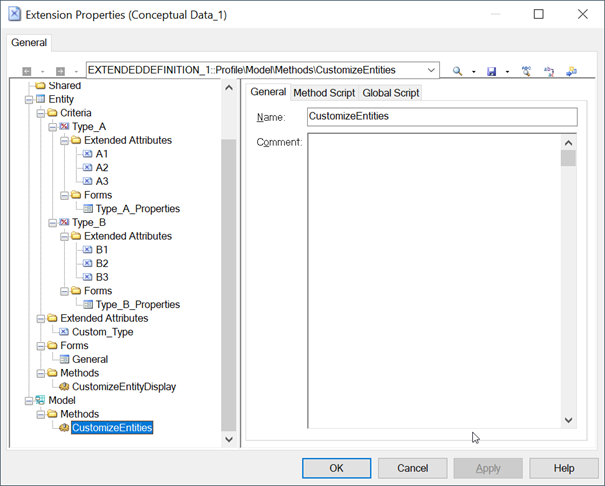Screen dimensions: 605x486
Task: Switch to the Method Script tab
Action: click(x=324, y=93)
